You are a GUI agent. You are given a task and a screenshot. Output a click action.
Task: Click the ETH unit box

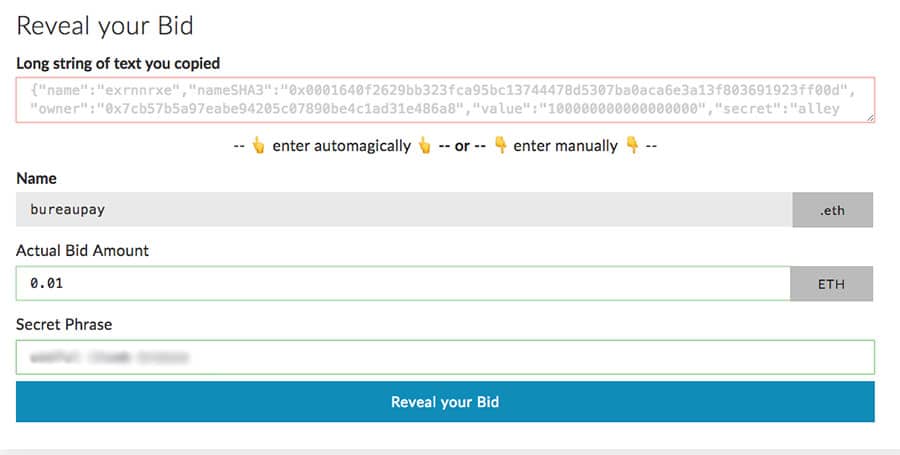832,284
